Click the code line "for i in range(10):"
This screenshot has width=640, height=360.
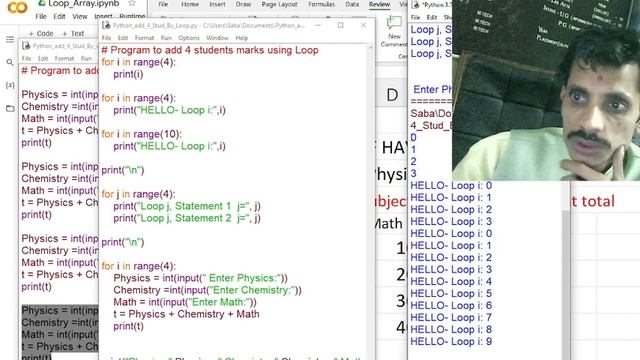click(141, 134)
